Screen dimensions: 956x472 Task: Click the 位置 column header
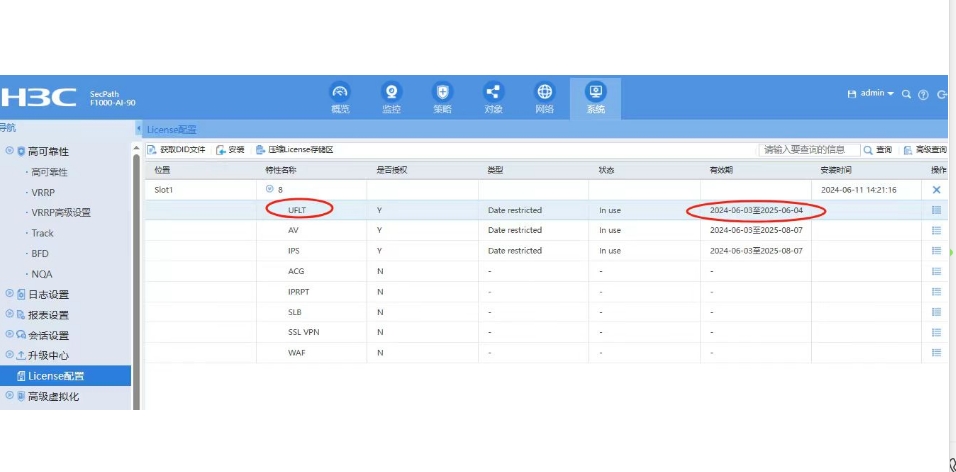(x=163, y=170)
